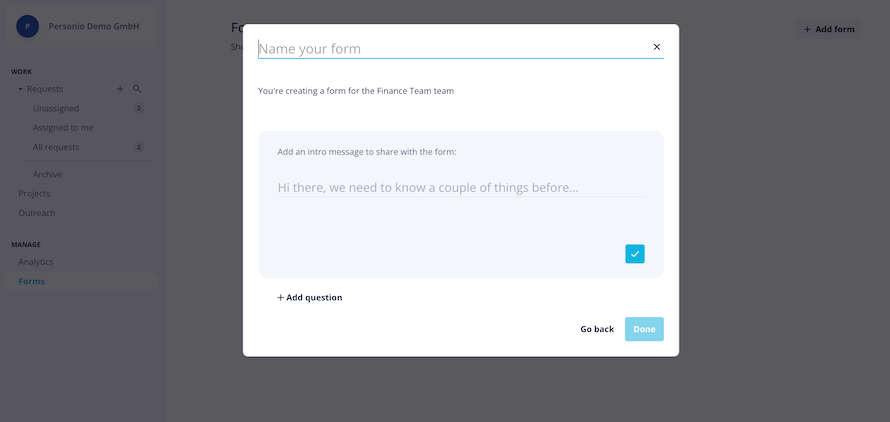The height and width of the screenshot is (422, 890).
Task: Click the Personio Demo GmbH avatar icon
Action: pos(28,26)
